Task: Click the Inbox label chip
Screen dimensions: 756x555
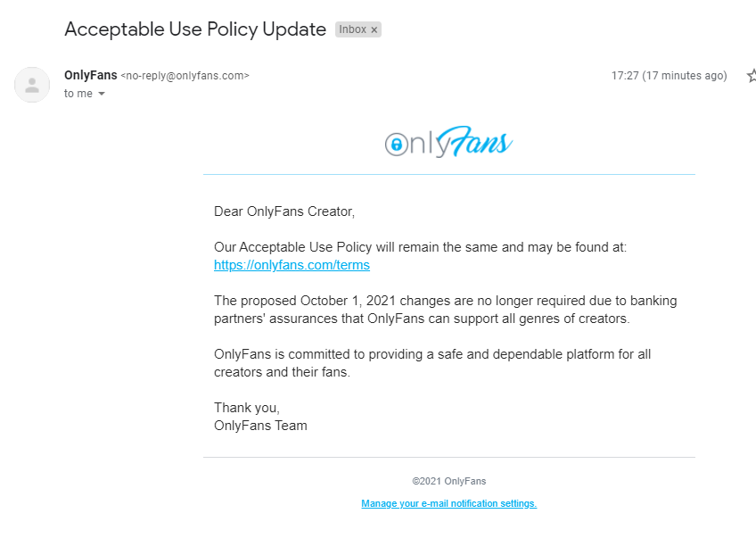Action: click(352, 29)
